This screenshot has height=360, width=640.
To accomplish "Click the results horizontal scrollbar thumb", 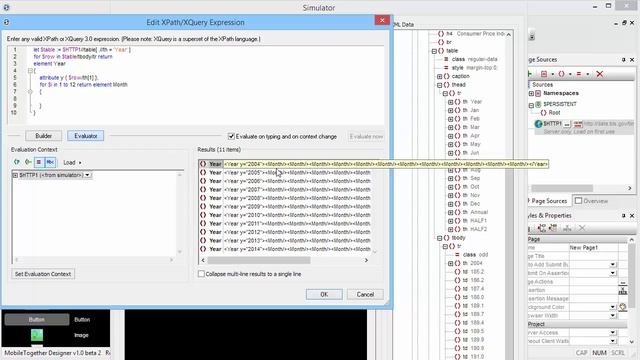I will [259, 260].
